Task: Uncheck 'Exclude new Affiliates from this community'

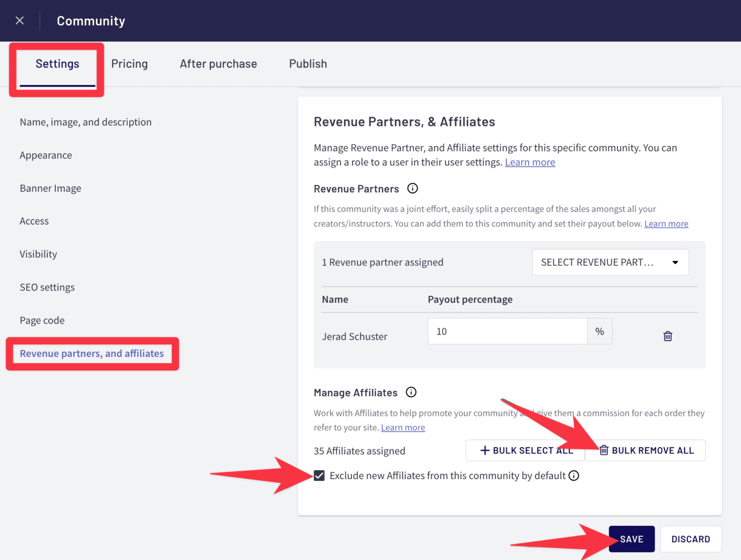Action: pos(319,476)
